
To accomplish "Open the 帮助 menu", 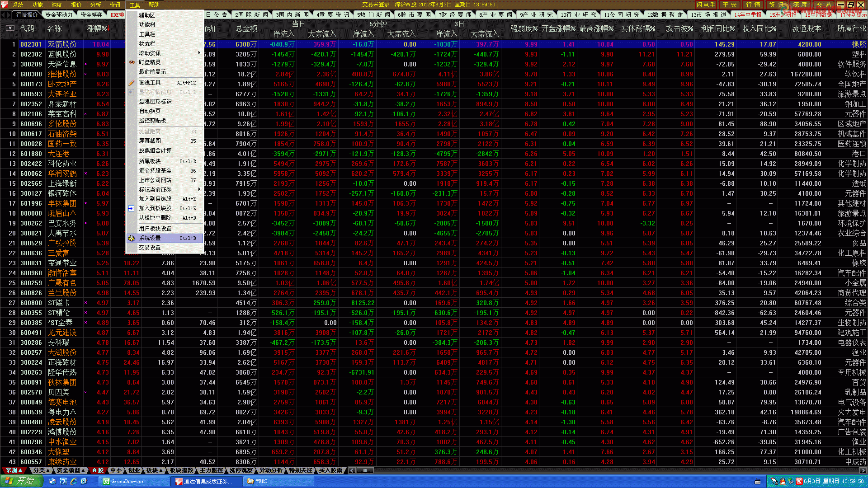I will pyautogui.click(x=154, y=5).
